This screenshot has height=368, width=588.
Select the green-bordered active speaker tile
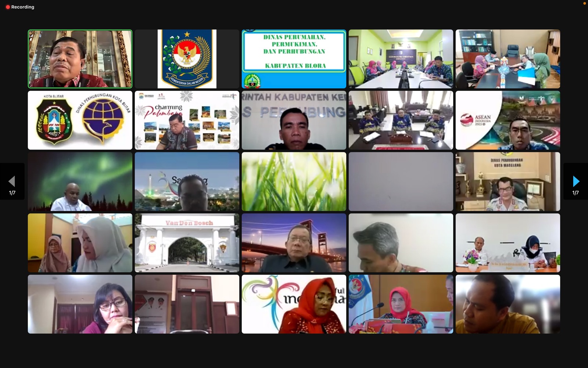click(80, 59)
